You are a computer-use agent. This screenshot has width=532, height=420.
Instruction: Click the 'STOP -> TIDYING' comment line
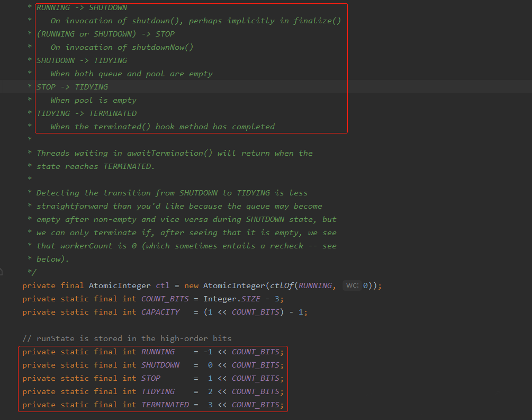[x=73, y=87]
